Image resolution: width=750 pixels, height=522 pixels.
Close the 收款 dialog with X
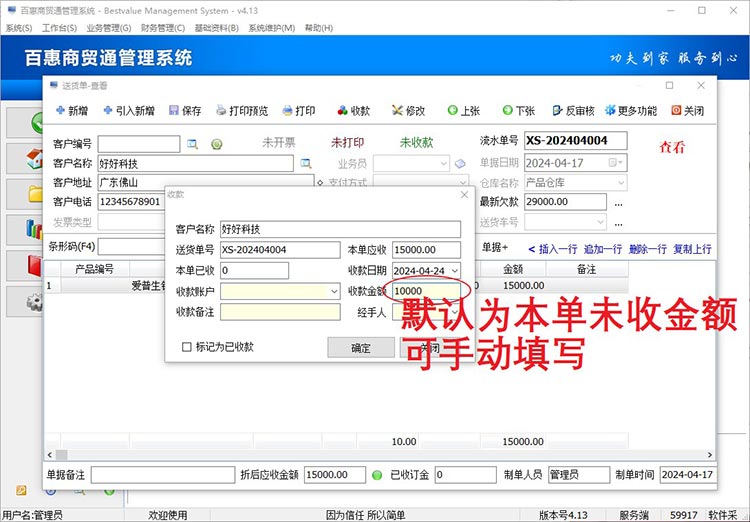[x=464, y=194]
